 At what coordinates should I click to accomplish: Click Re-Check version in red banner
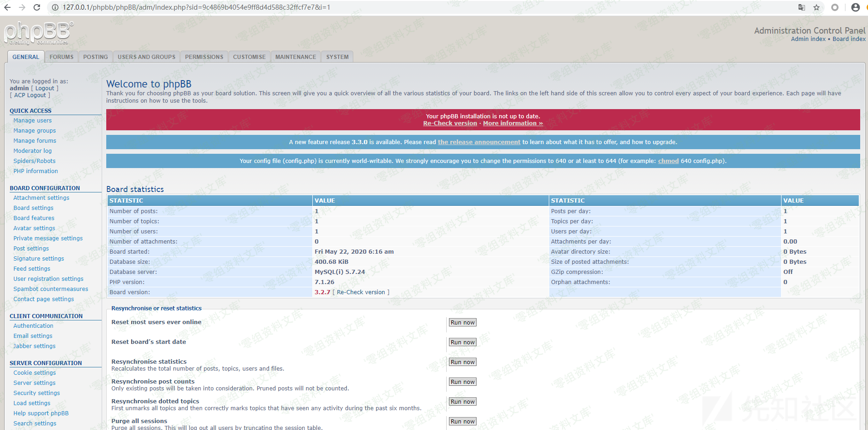click(450, 123)
